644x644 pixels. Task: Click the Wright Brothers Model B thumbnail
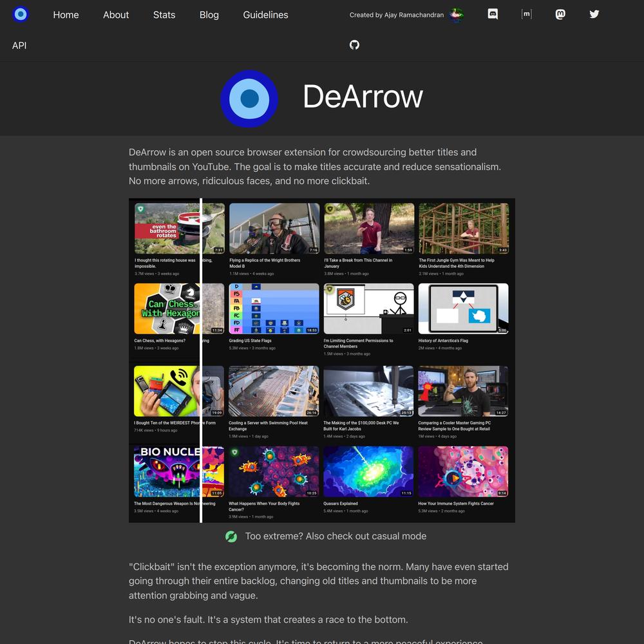point(274,229)
